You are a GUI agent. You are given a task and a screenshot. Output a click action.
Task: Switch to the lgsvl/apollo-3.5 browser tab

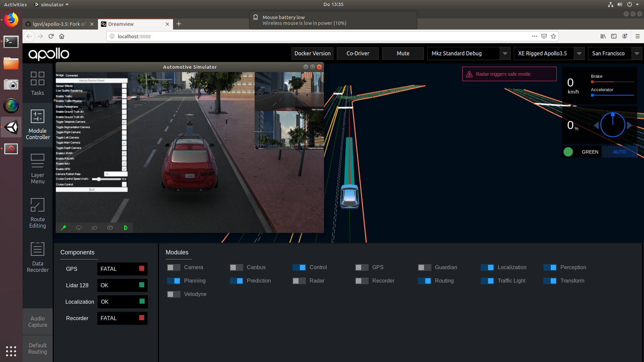point(60,24)
